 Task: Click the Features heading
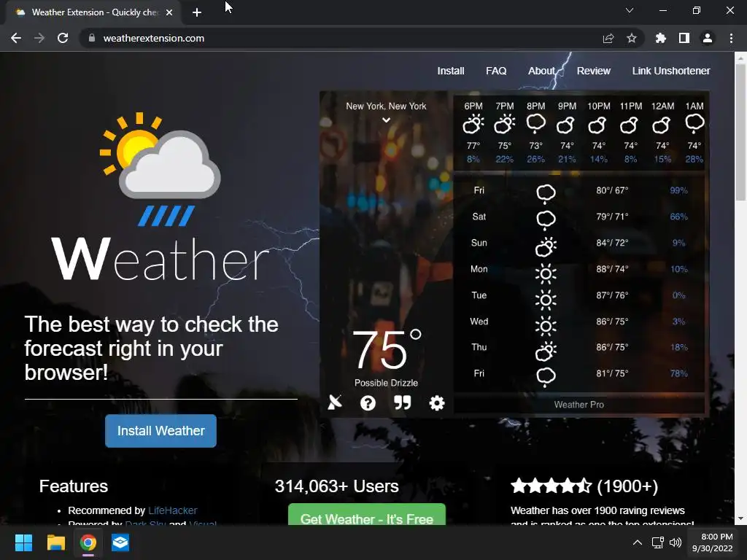click(x=74, y=486)
